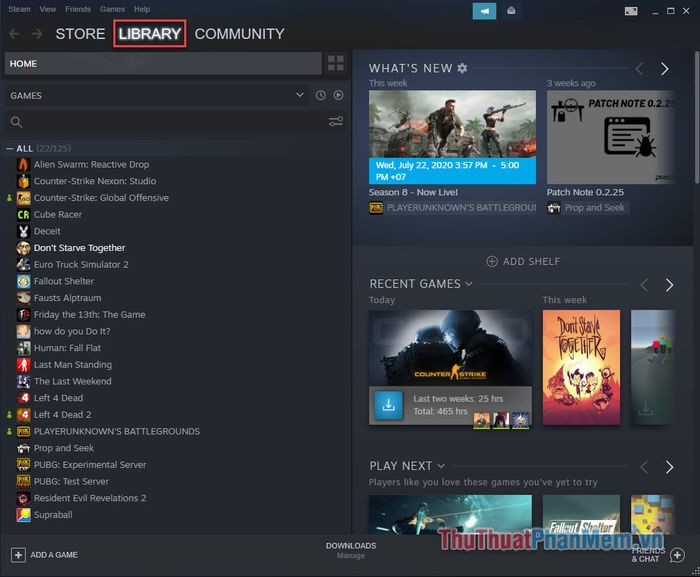The image size is (700, 577).
Task: Open DOWNLOADS Manage
Action: tap(350, 551)
